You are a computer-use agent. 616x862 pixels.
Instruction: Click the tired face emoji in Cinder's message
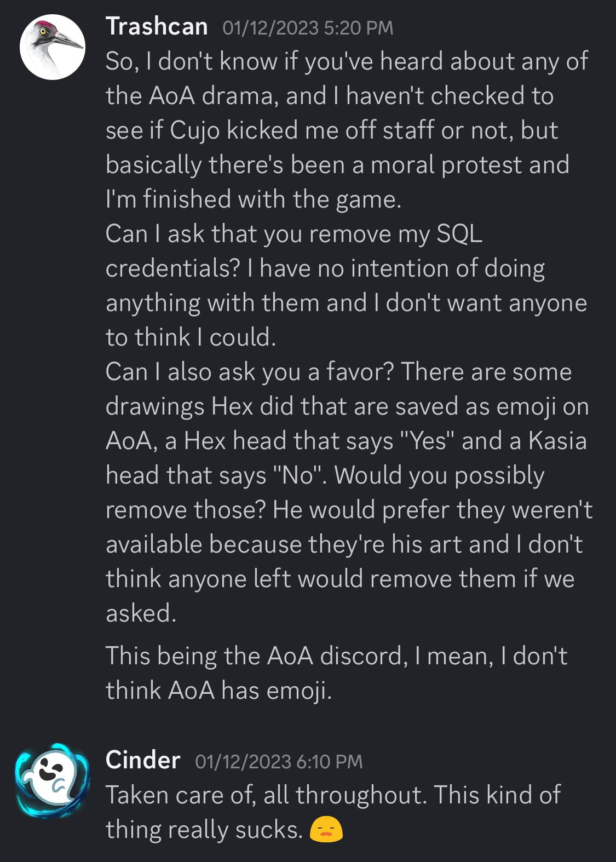(326, 830)
